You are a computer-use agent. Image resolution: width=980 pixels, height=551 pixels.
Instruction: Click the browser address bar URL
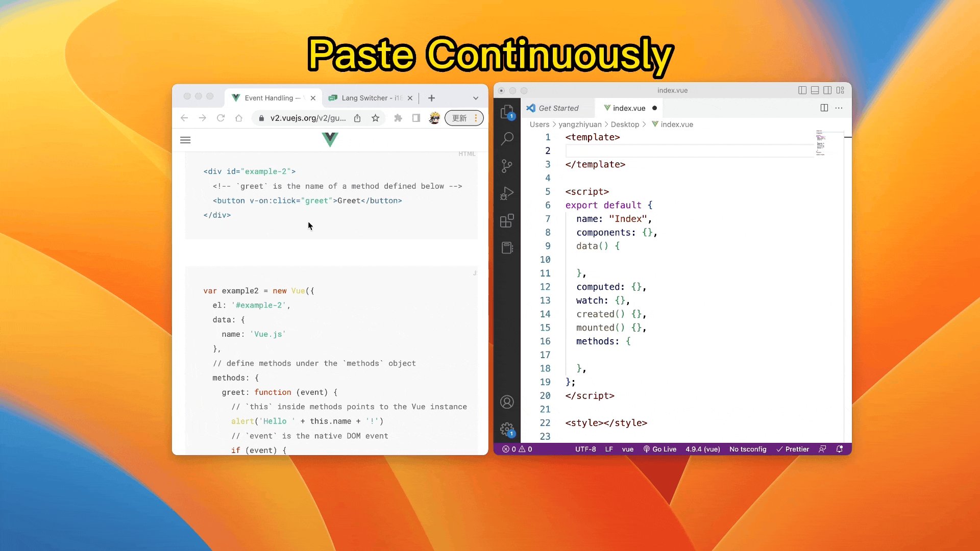tap(308, 118)
